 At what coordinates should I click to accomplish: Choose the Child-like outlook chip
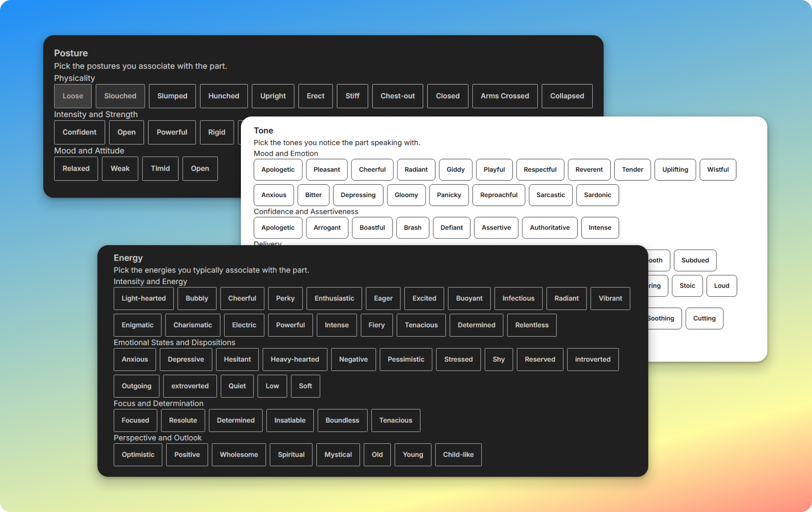[458, 455]
